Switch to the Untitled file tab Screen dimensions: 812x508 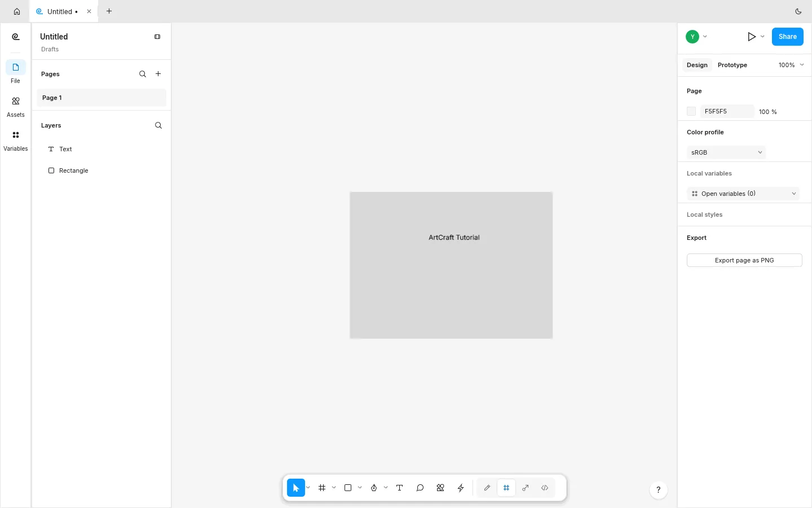(x=64, y=11)
